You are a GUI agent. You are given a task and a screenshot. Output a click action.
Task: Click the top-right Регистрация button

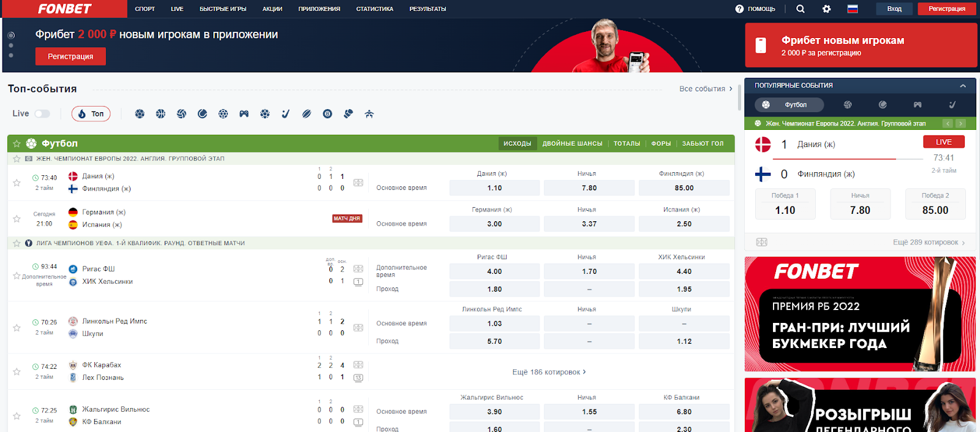(947, 9)
